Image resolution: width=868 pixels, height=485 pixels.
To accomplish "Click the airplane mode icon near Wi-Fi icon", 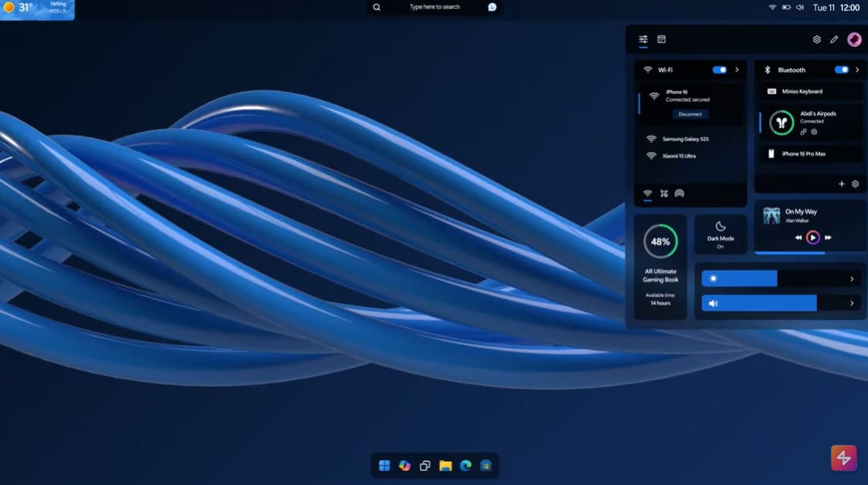I will (x=664, y=194).
